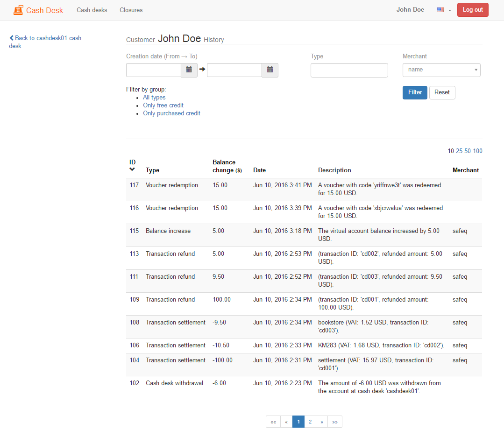Jump to last page of results
This screenshot has width=504, height=437.
(x=335, y=422)
